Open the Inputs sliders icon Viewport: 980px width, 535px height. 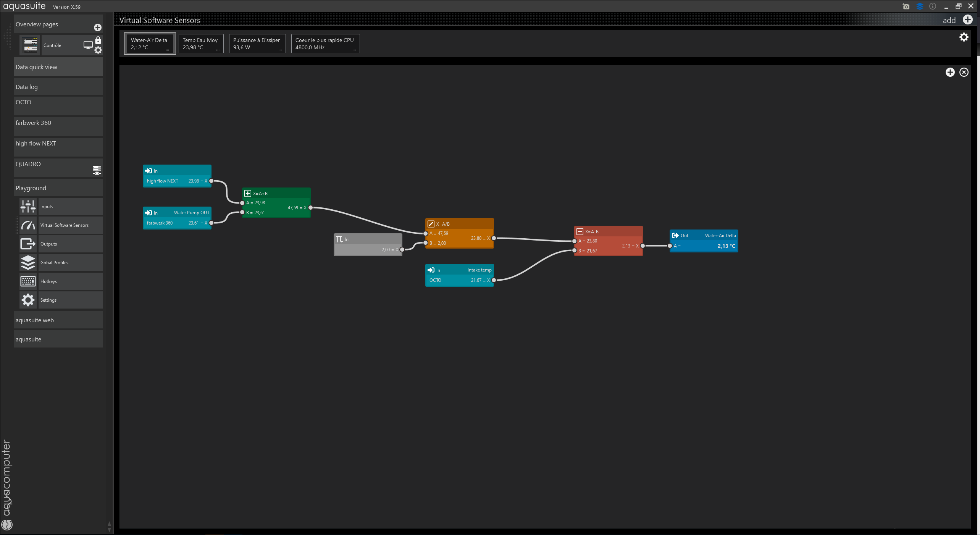[x=28, y=206]
